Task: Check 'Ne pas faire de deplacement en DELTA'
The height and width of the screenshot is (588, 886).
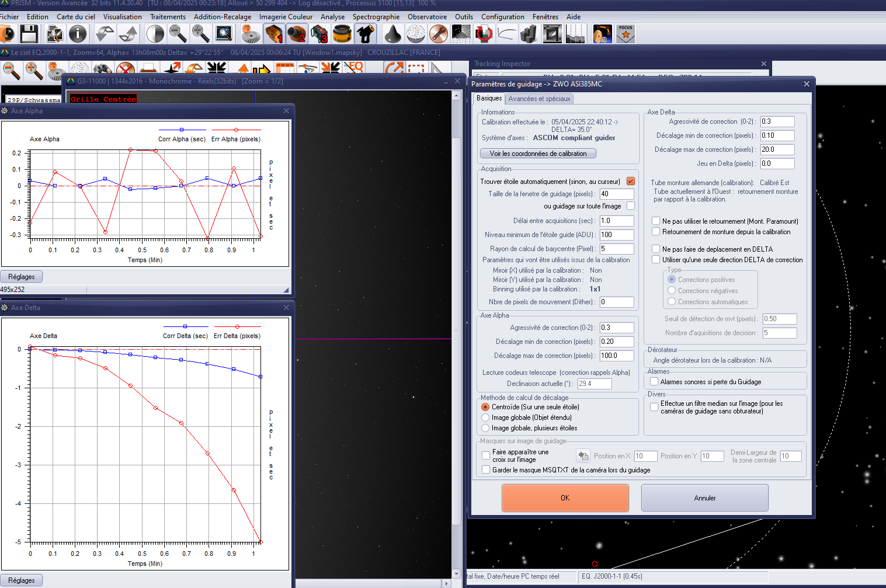Action: [x=656, y=249]
